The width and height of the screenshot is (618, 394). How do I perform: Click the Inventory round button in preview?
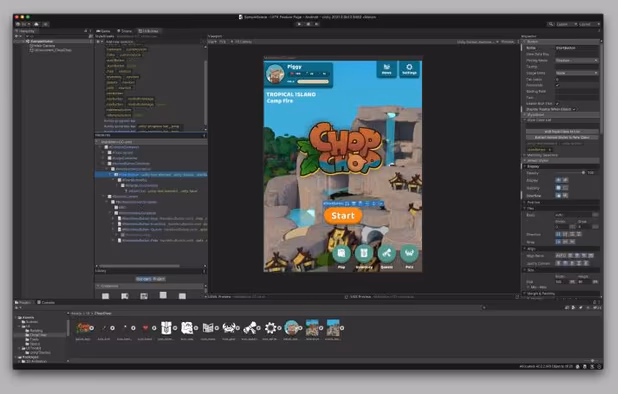point(364,254)
